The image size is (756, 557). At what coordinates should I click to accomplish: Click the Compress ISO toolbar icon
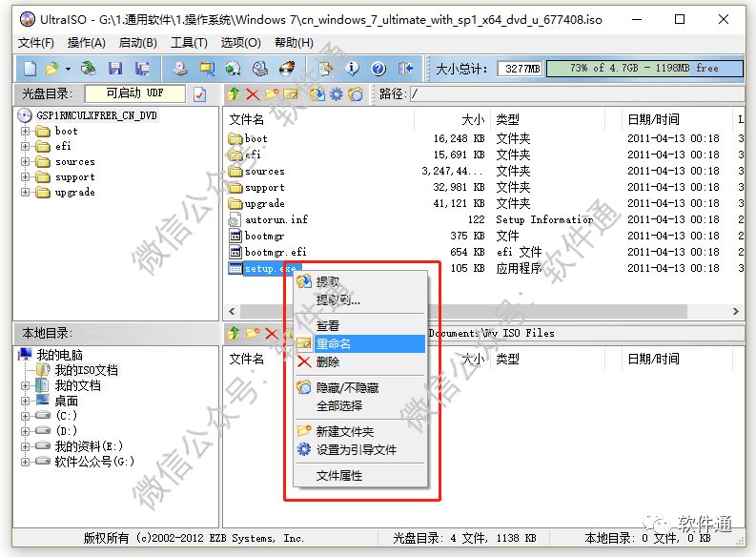[234, 69]
